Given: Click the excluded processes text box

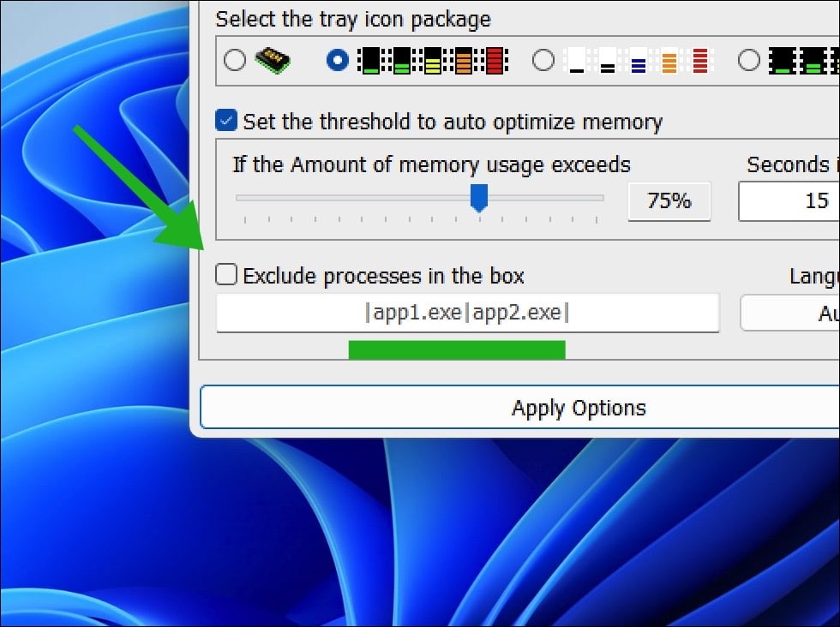Looking at the screenshot, I should coord(467,313).
